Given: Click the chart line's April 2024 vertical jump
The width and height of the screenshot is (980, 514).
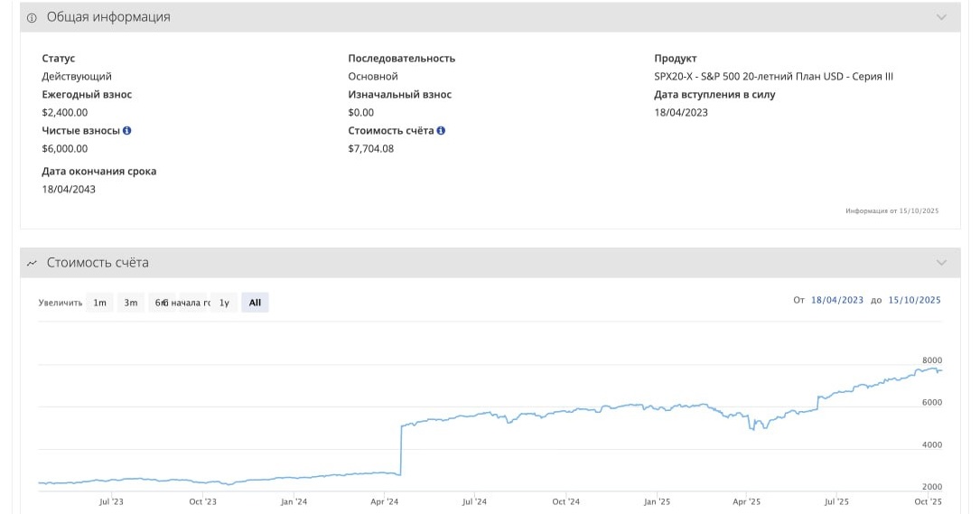Looking at the screenshot, I should pyautogui.click(x=400, y=448).
